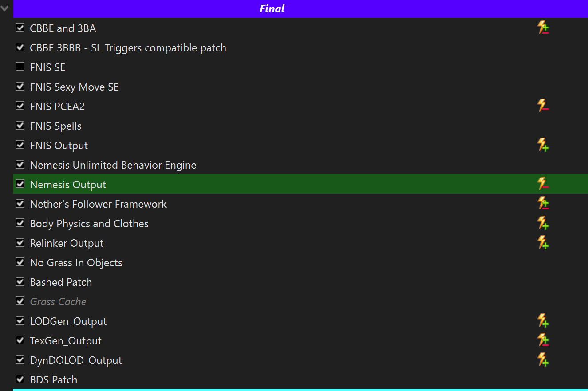Click the FNIS Output overwrite conflict icon
The image size is (588, 391).
tap(543, 145)
